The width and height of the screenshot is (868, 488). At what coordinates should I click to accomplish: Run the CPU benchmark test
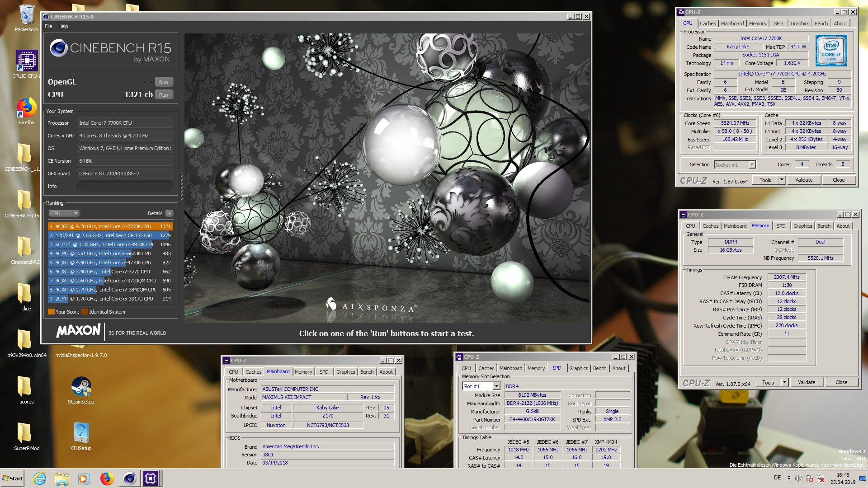coord(164,95)
